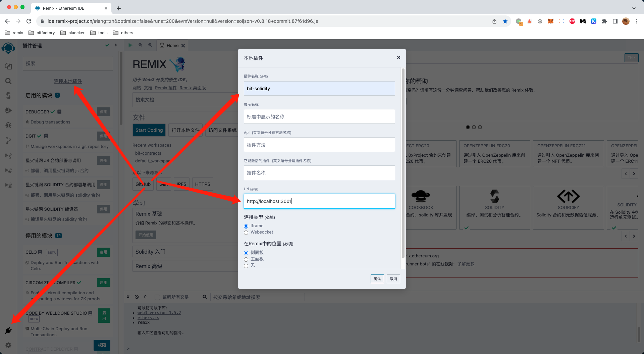This screenshot has width=644, height=354.
Task: Select the Websocket connection type
Action: 246,233
